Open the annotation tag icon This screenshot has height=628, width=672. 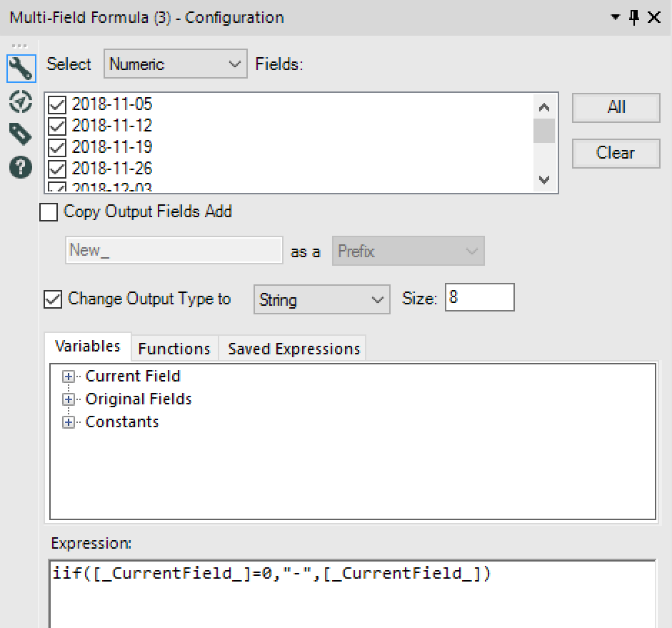coord(21,134)
